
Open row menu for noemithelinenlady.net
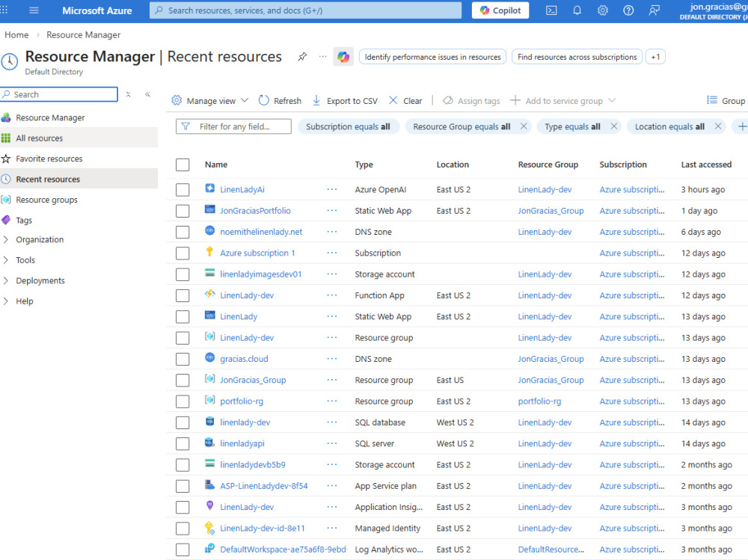[x=332, y=232]
